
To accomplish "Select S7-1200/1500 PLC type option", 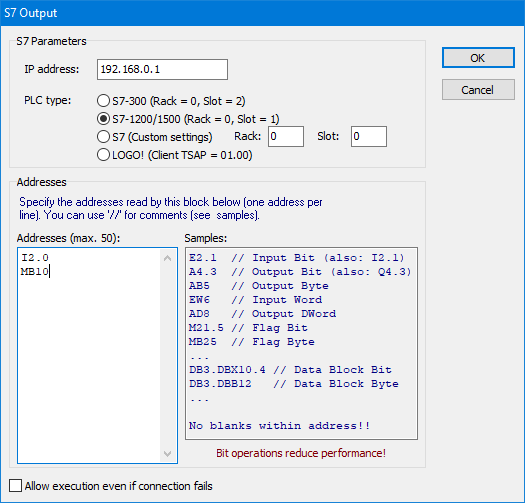I will tap(103, 119).
